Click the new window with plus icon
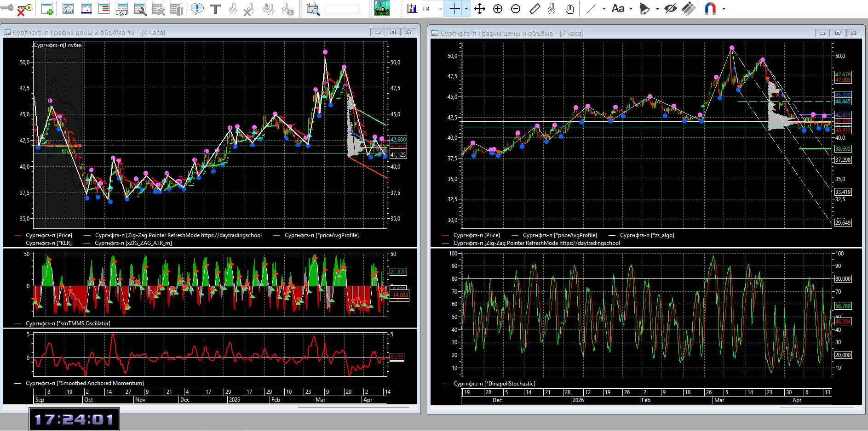This screenshot has width=868, height=431. (47, 9)
